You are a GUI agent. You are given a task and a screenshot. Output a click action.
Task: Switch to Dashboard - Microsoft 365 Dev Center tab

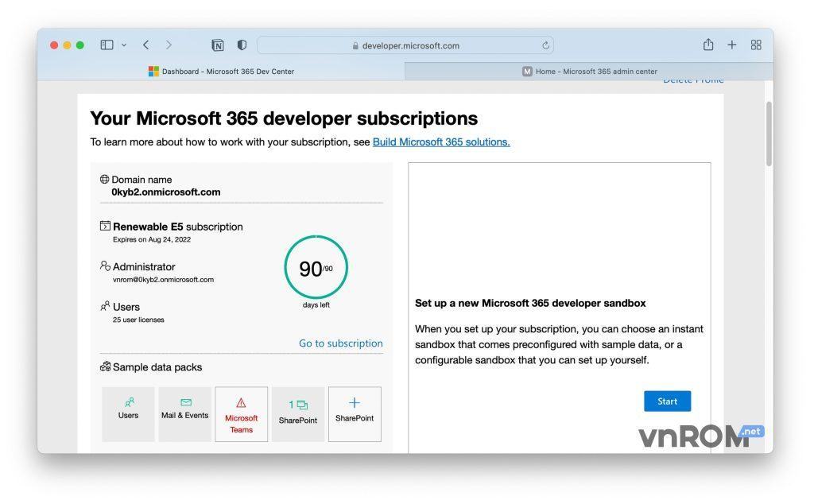tap(221, 72)
